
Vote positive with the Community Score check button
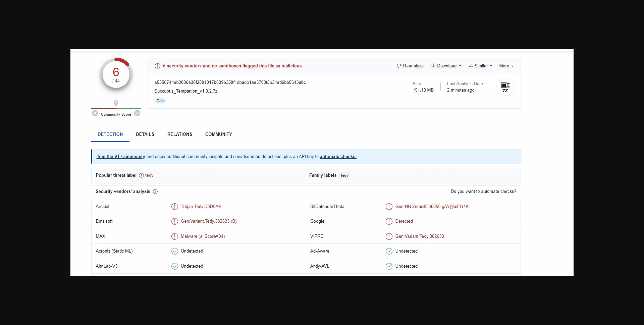(137, 114)
